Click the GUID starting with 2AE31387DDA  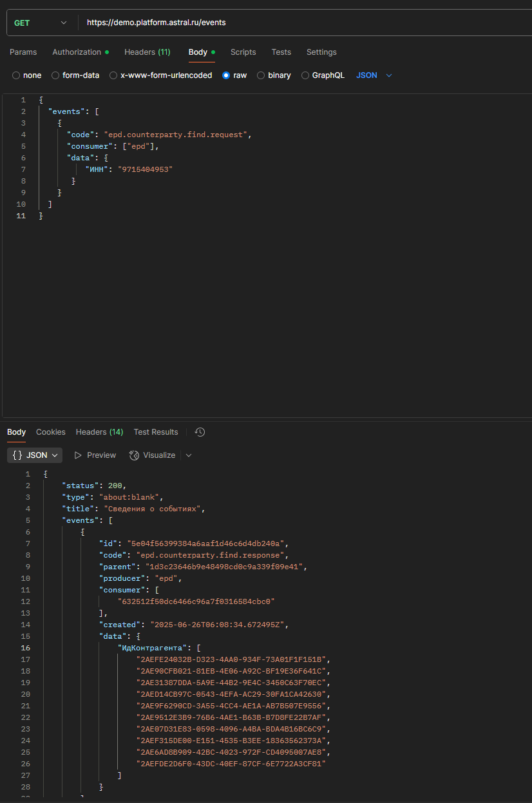pyautogui.click(x=231, y=683)
